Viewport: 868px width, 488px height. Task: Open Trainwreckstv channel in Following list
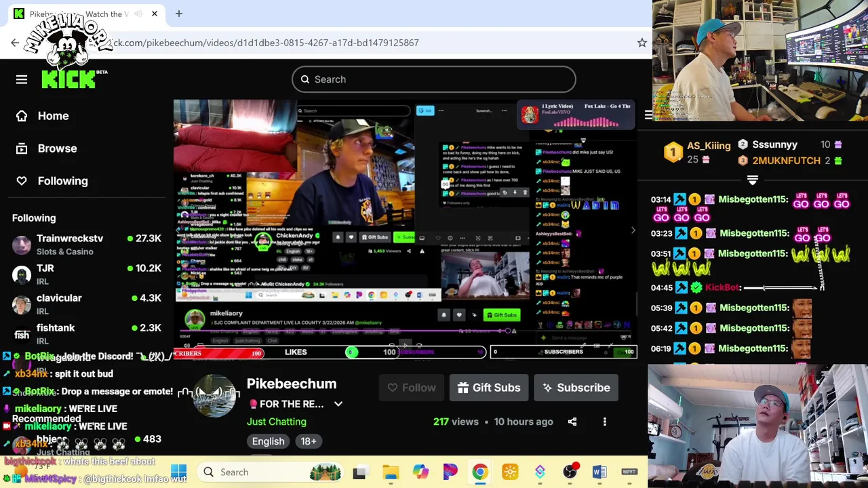coord(87,245)
